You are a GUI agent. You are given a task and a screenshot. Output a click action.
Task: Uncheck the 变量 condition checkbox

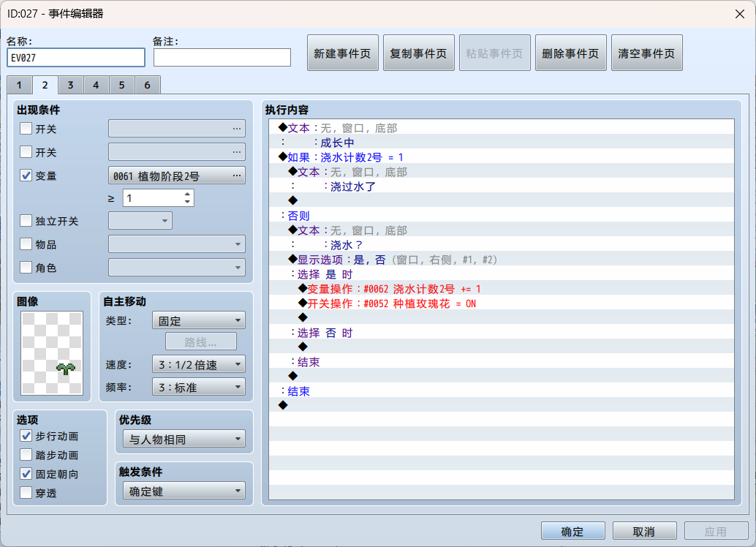26,176
